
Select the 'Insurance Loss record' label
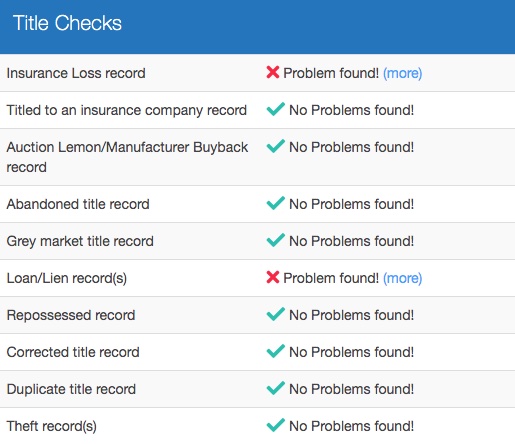point(76,73)
